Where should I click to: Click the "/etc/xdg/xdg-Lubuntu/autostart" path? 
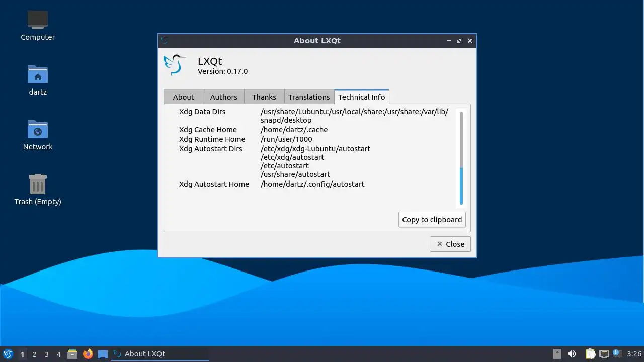pyautogui.click(x=315, y=149)
